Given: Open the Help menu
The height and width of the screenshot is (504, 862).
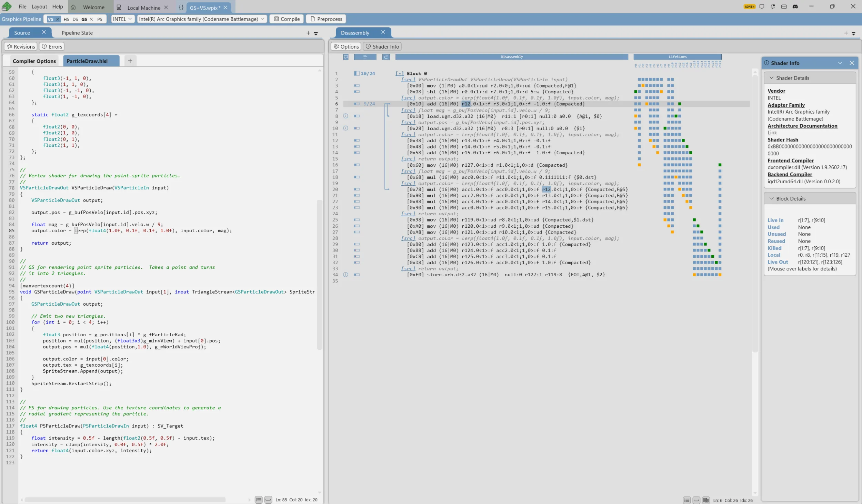Looking at the screenshot, I should click(58, 7).
